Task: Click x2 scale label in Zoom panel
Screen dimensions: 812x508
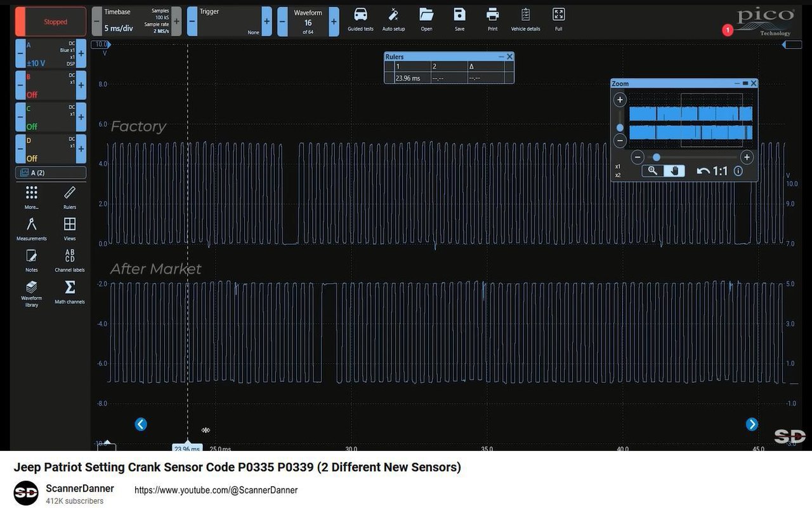Action: (618, 175)
